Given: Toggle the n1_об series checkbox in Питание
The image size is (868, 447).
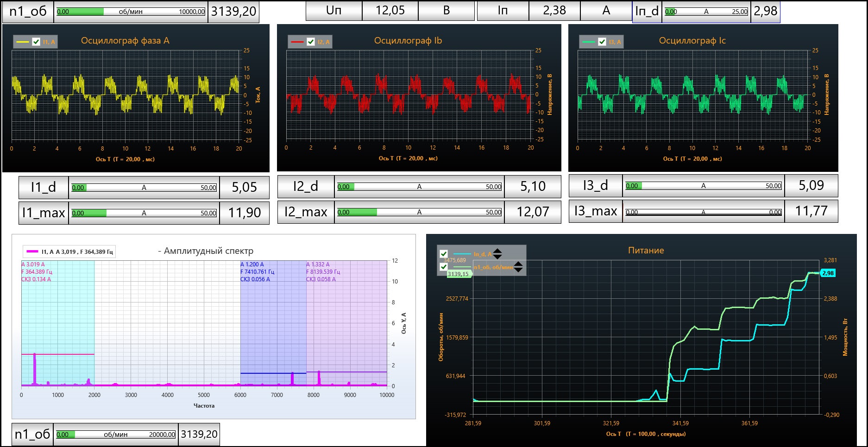Looking at the screenshot, I should pyautogui.click(x=444, y=267).
